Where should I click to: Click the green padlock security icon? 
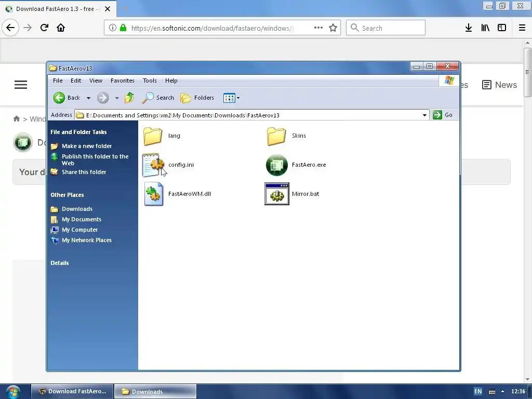tap(123, 28)
